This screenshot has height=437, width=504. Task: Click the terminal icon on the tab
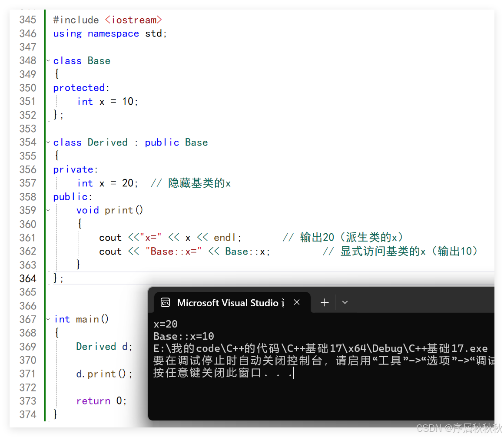coord(166,302)
